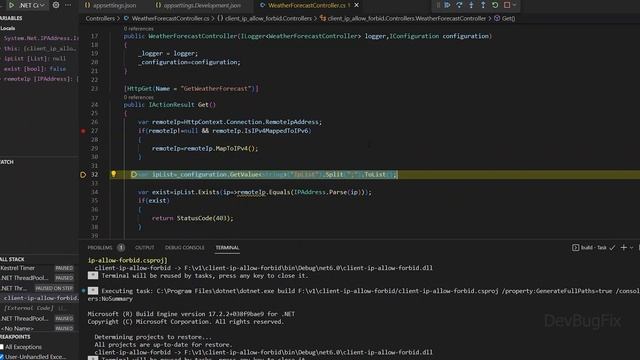This screenshot has height=360, width=640.
Task: Uncheck the User-Unhandled Exceptions checkbox
Action: pos(2,357)
